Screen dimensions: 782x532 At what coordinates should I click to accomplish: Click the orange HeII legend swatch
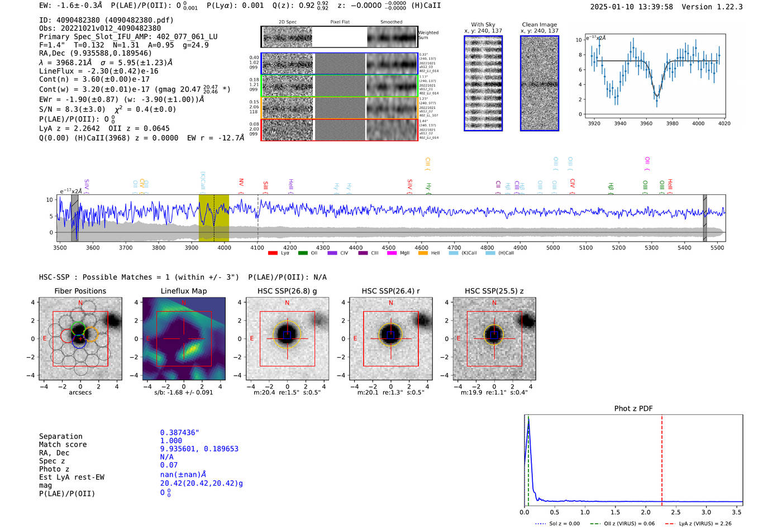coord(423,253)
